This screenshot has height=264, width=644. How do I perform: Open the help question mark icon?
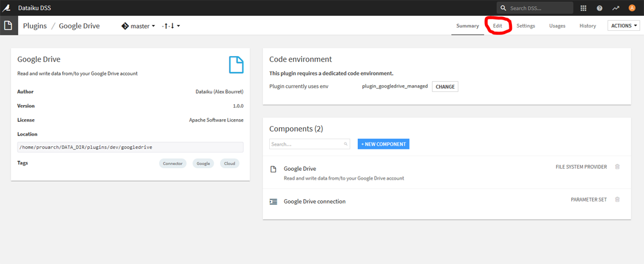[599, 8]
